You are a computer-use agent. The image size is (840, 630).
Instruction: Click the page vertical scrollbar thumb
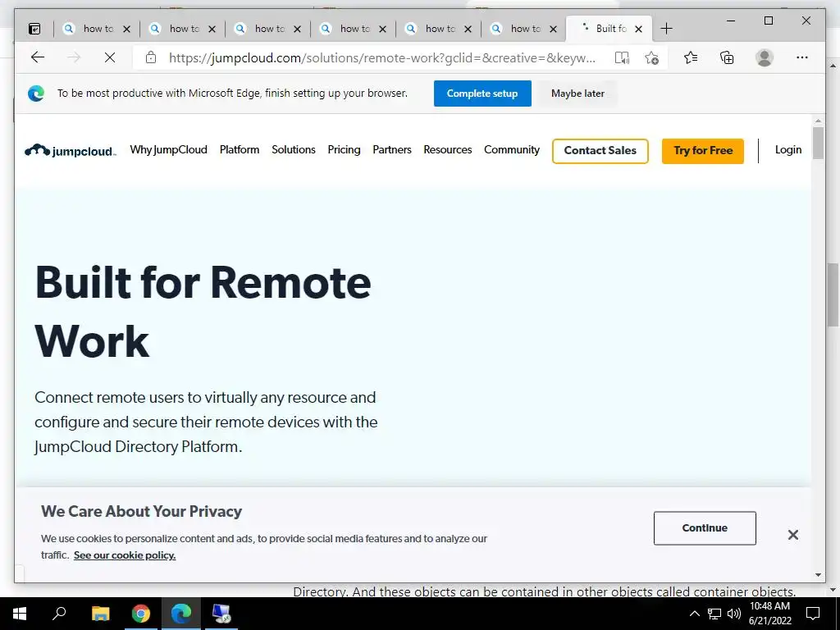818,143
